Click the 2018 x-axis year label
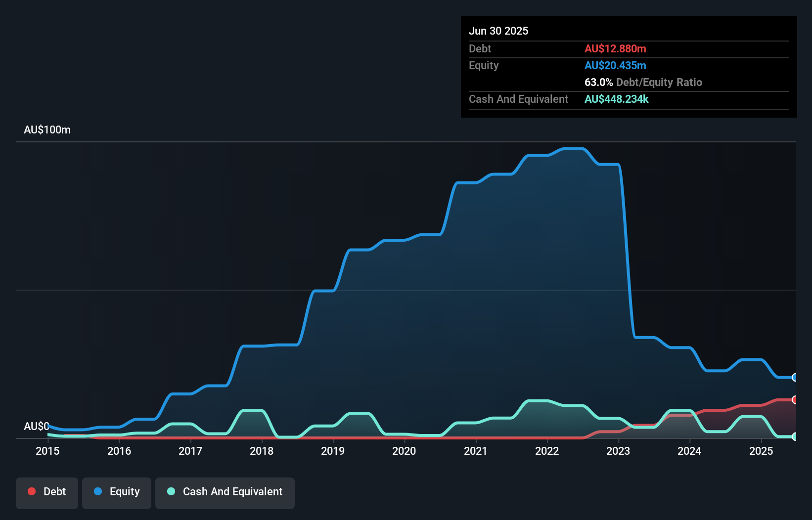This screenshot has width=812, height=520. [x=262, y=451]
